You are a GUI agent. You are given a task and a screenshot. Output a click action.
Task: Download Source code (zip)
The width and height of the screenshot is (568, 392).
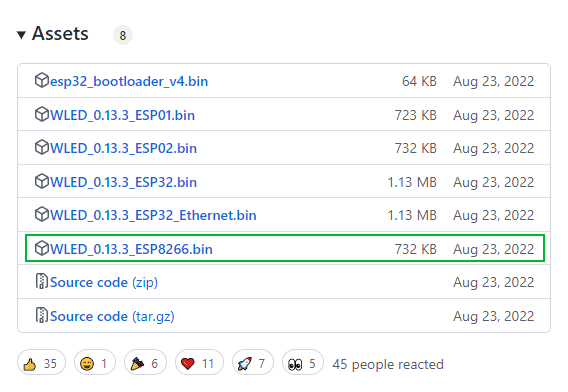tap(104, 282)
